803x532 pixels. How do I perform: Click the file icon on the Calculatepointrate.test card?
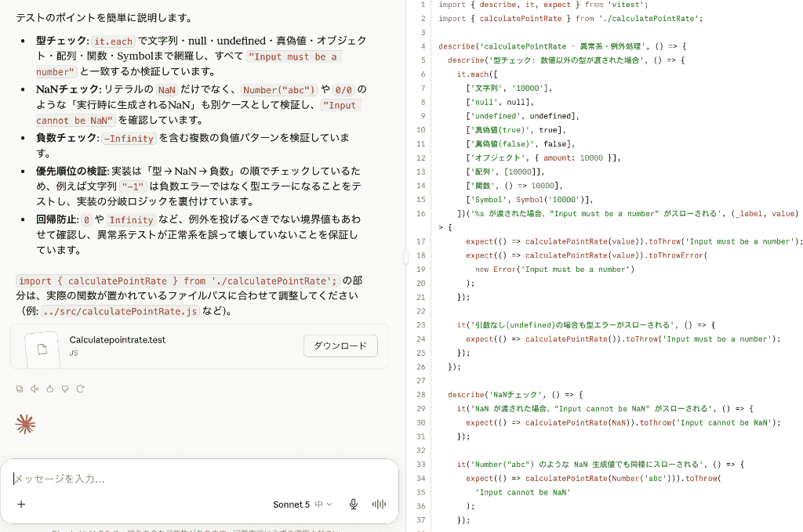(42, 349)
